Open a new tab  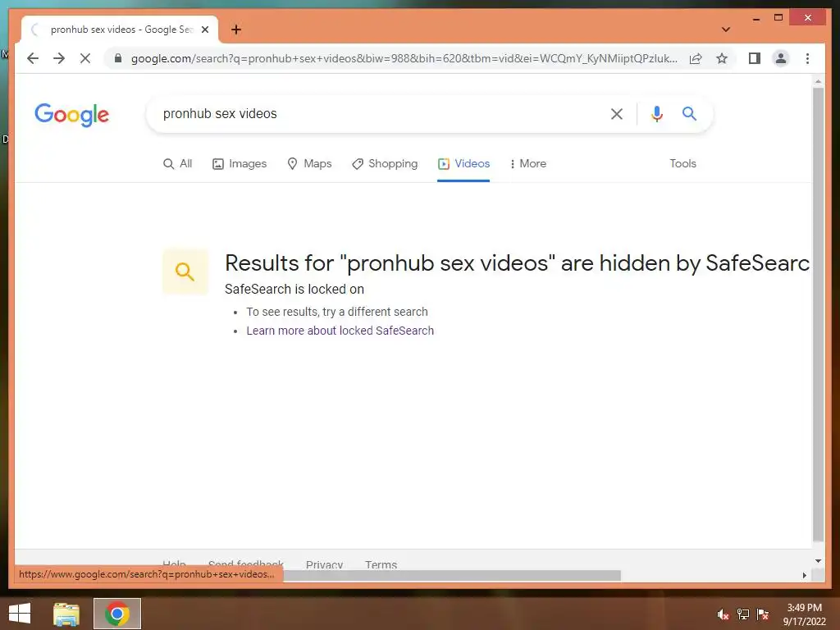(x=236, y=30)
